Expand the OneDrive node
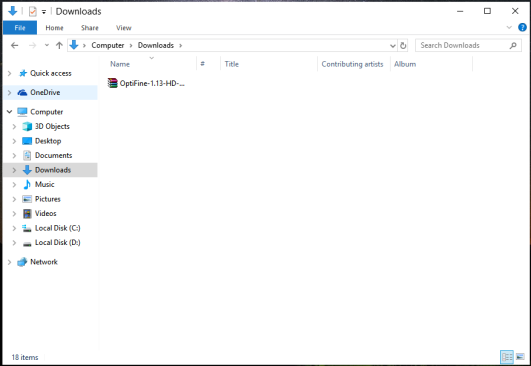Viewport: 531px width, 366px height. pos(9,92)
